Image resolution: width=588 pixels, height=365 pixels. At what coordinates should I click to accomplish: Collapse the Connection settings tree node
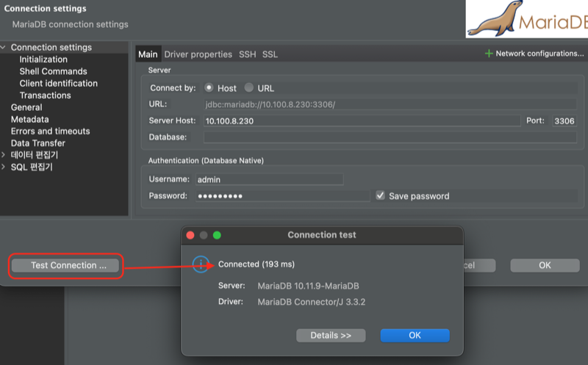[x=4, y=48]
